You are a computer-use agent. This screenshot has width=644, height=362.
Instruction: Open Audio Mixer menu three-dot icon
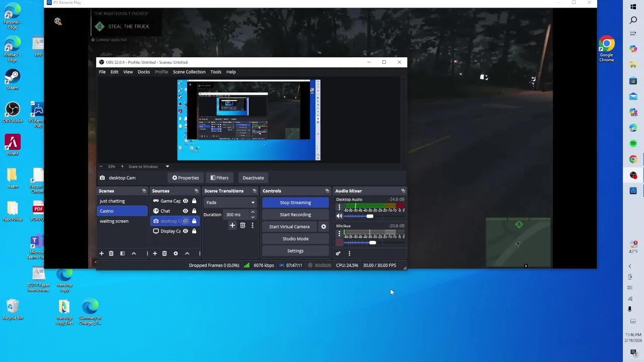(x=349, y=253)
